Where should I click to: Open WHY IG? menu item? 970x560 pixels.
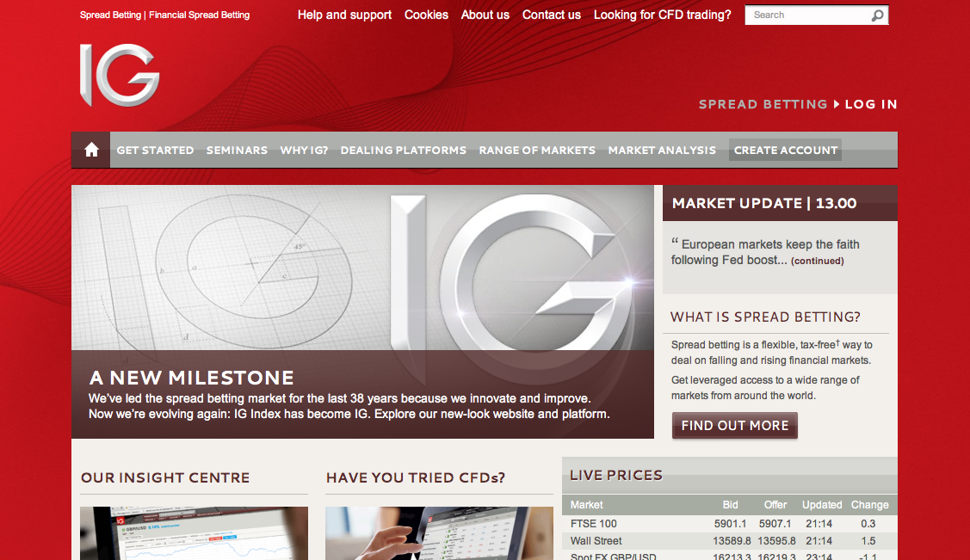point(304,151)
